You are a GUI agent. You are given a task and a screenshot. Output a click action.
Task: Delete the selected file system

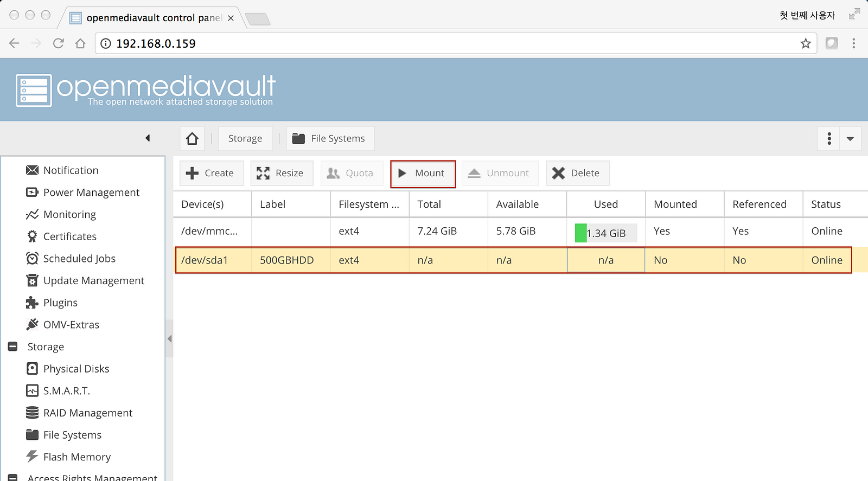(x=577, y=173)
